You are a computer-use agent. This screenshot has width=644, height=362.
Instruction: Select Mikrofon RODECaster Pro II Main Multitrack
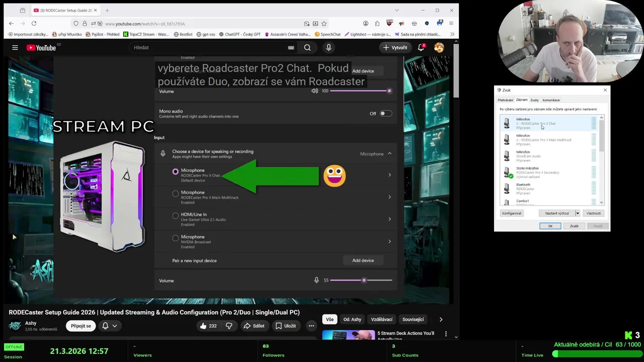pos(549,140)
